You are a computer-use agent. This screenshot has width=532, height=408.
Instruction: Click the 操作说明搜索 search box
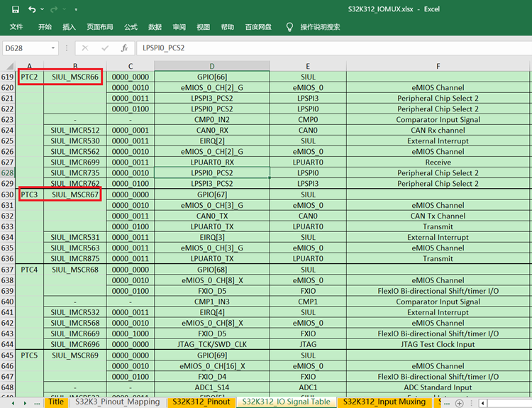(x=320, y=27)
